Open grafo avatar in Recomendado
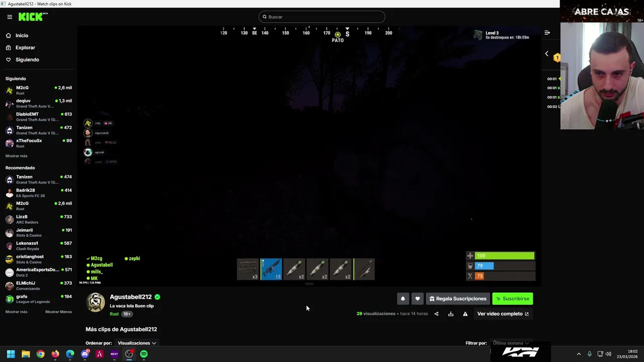This screenshot has height=362, width=644. [9, 299]
